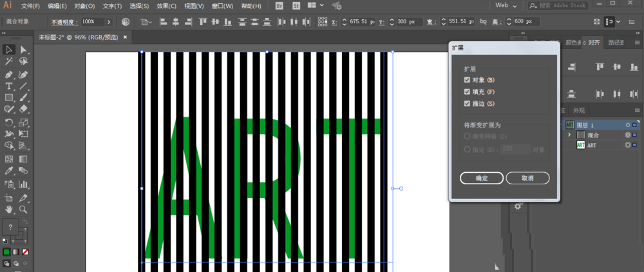Click horizontal align left in control bar
The width and height of the screenshot is (644, 272).
pos(163,21)
